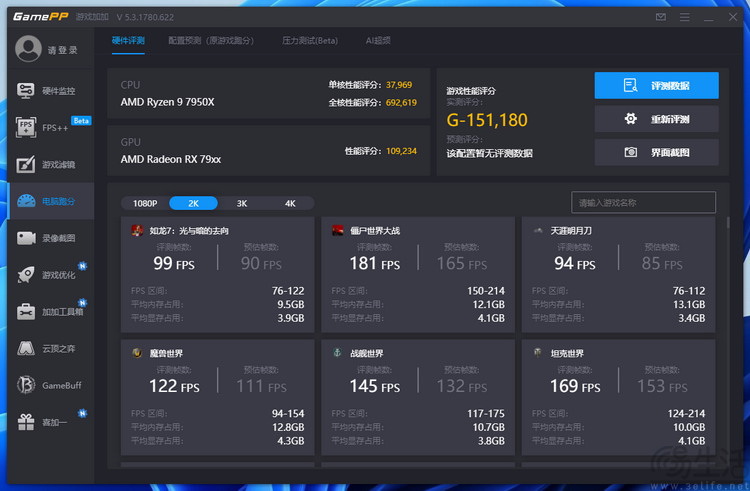The height and width of the screenshot is (491, 750).
Task: Click the 如龙7 game icon
Action: pos(137,230)
